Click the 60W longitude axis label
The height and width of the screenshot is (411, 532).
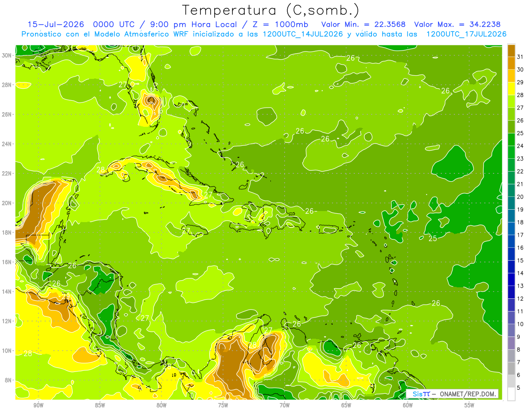[x=408, y=405]
